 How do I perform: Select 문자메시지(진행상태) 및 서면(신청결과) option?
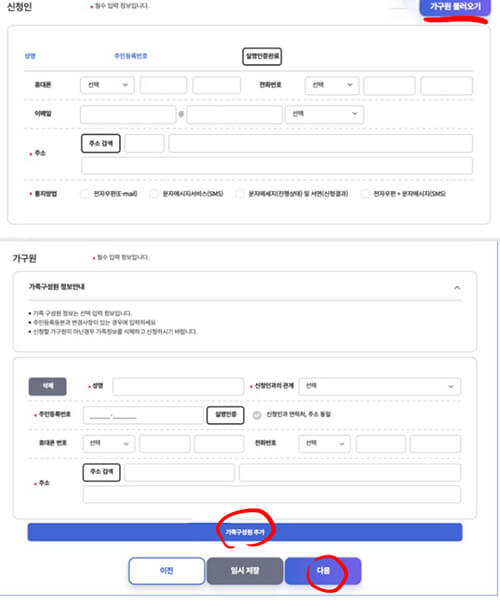click(x=240, y=194)
